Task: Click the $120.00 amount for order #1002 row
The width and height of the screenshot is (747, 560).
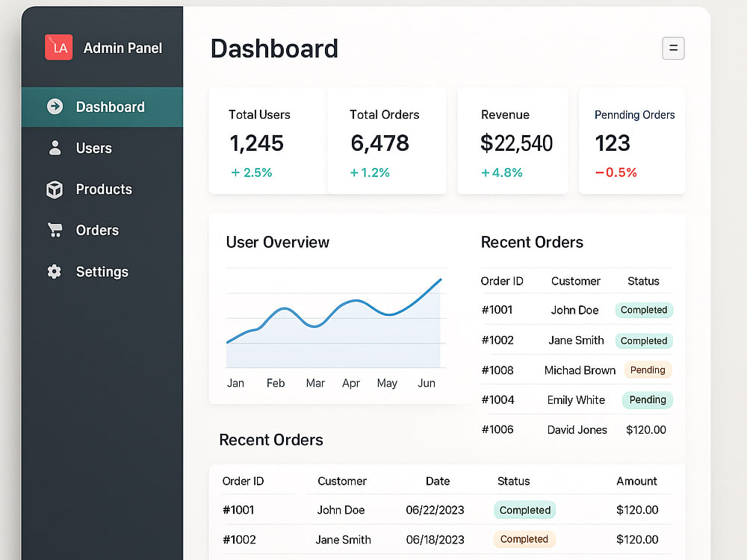Action: [x=637, y=540]
